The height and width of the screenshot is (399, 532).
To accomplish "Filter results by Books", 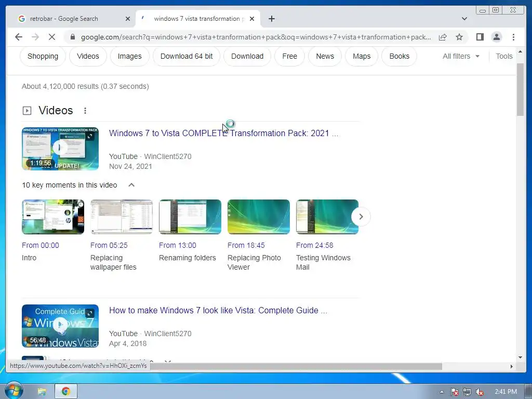I will click(399, 56).
